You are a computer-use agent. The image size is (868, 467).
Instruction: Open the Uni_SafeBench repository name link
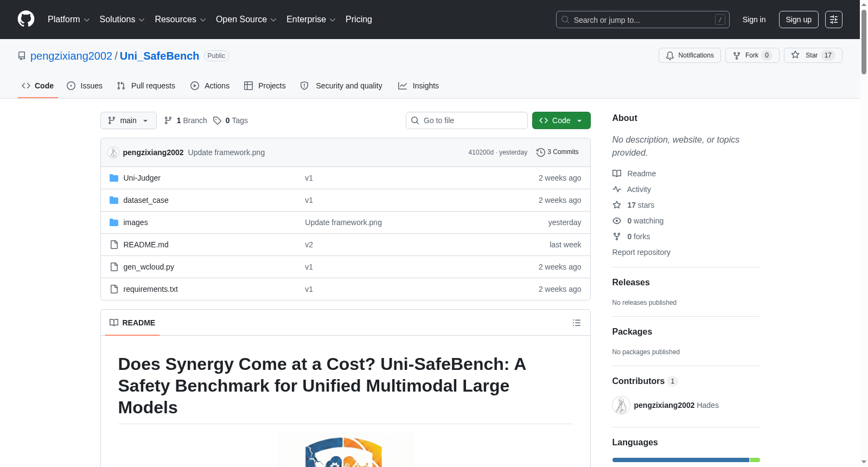pyautogui.click(x=159, y=56)
